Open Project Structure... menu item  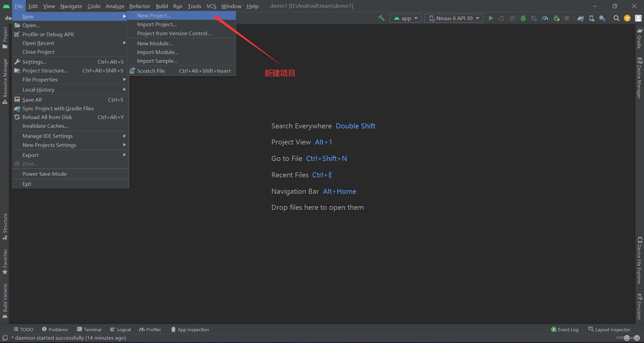point(70,70)
